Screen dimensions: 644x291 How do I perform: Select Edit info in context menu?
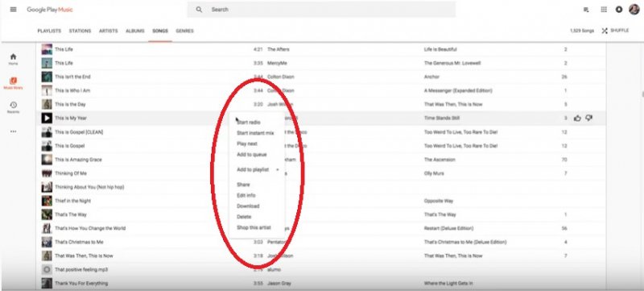[246, 196]
